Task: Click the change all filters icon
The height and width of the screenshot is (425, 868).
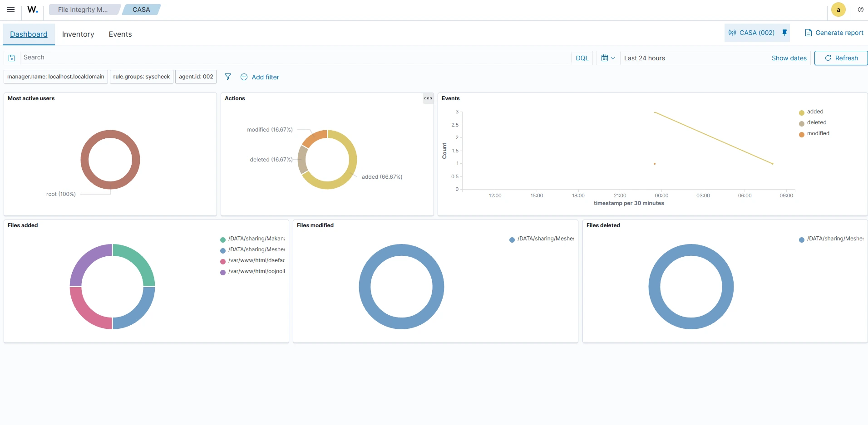Action: click(228, 77)
